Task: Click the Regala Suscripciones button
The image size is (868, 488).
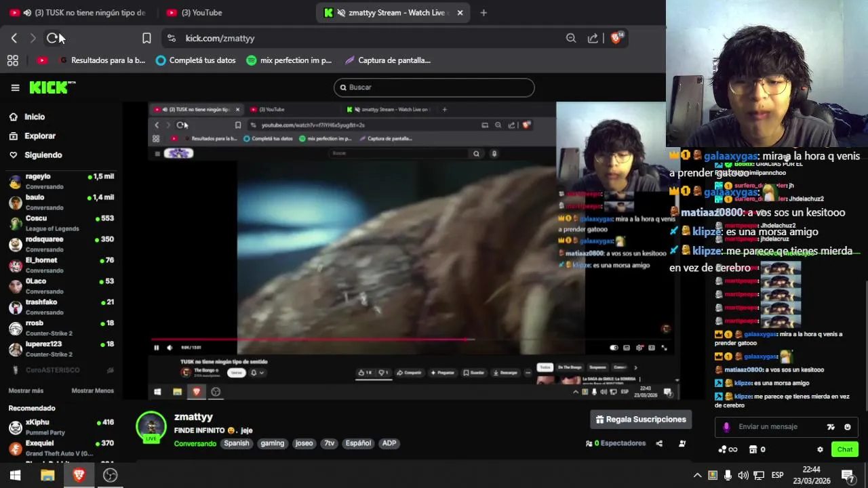Action: coord(641,420)
